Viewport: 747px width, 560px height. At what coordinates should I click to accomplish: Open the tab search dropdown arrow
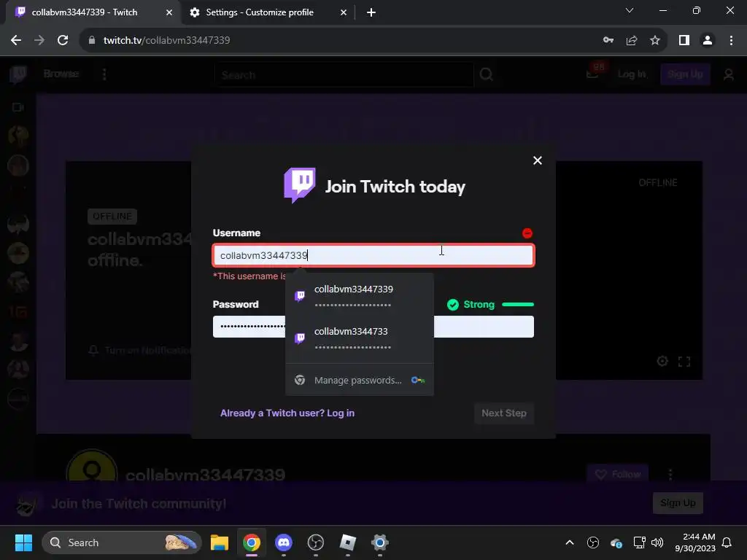tap(630, 10)
